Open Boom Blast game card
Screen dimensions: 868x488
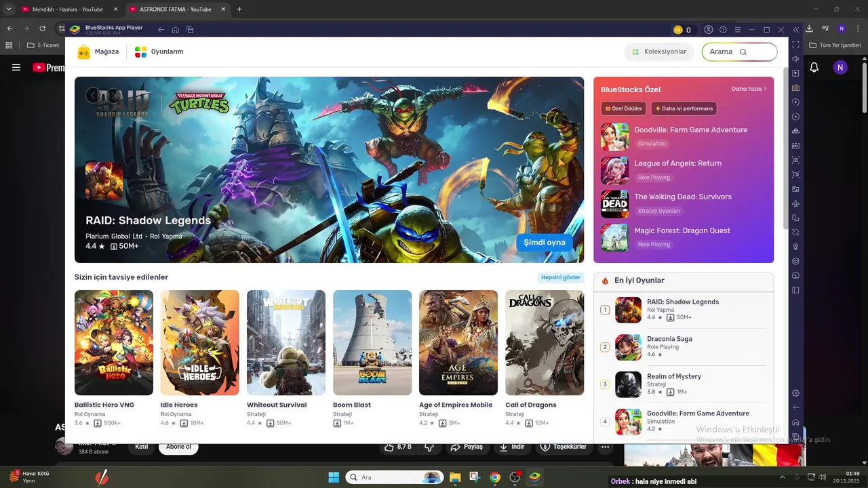point(372,359)
